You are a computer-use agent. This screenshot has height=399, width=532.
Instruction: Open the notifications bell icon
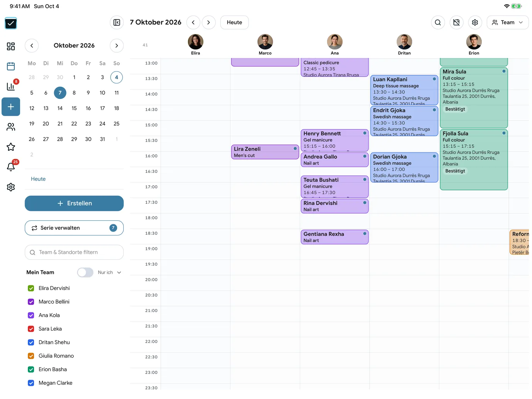[11, 167]
